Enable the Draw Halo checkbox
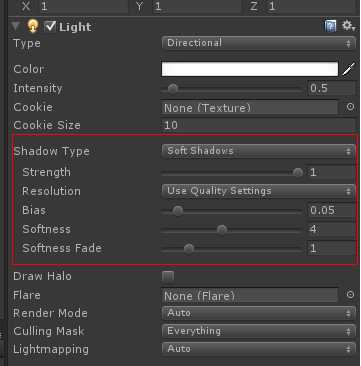The width and height of the screenshot is (361, 366). [168, 276]
